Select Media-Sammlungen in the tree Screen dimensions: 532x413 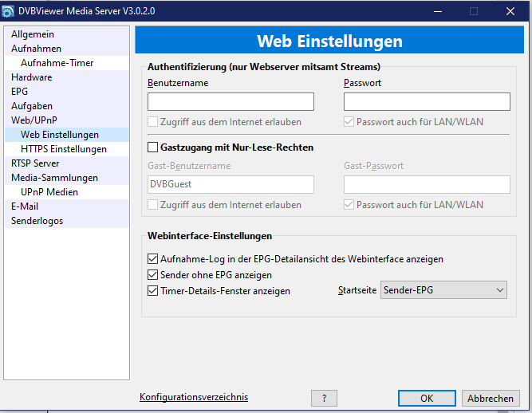click(x=67, y=178)
